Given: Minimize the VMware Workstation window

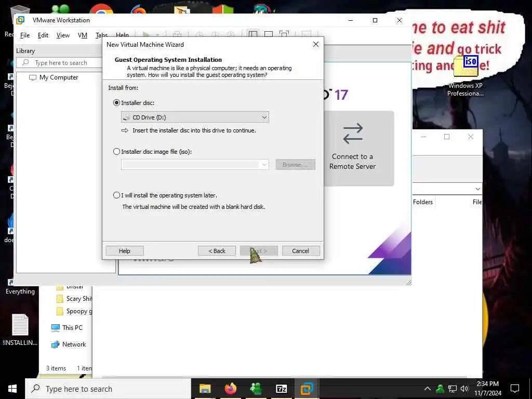Looking at the screenshot, I should point(351,20).
